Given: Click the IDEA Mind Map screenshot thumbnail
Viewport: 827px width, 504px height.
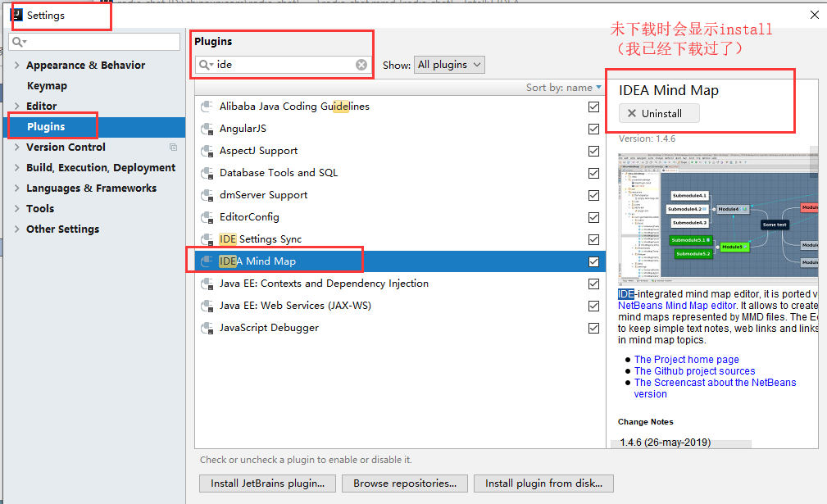Looking at the screenshot, I should (x=718, y=219).
